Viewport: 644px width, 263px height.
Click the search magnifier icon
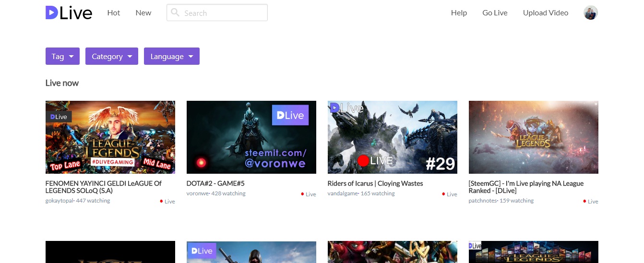coord(175,12)
